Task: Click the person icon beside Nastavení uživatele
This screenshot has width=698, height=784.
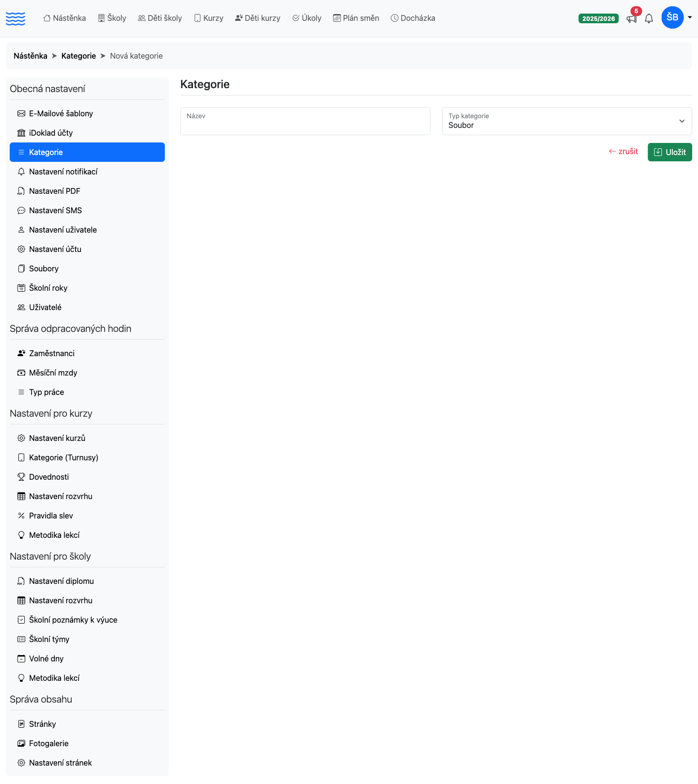Action: click(21, 230)
